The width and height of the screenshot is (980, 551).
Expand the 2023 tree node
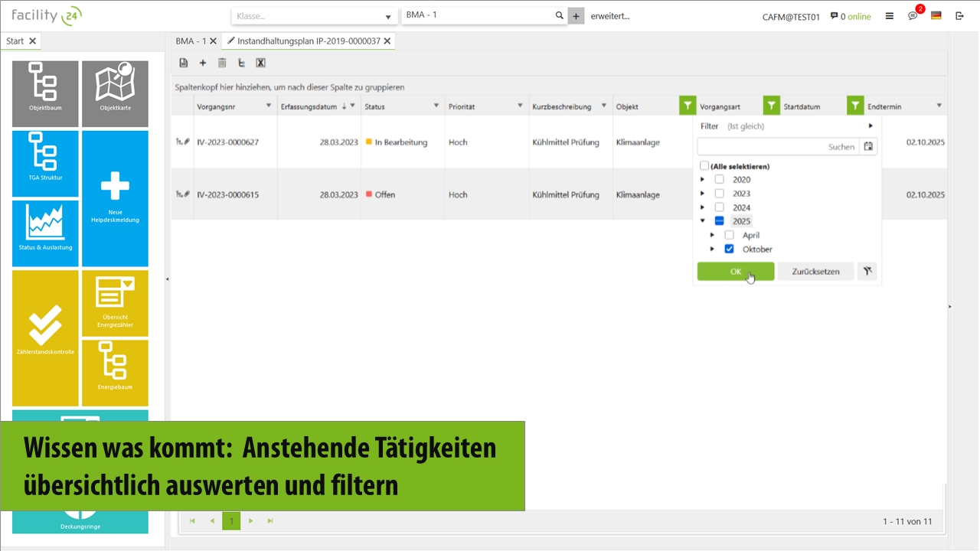point(703,194)
